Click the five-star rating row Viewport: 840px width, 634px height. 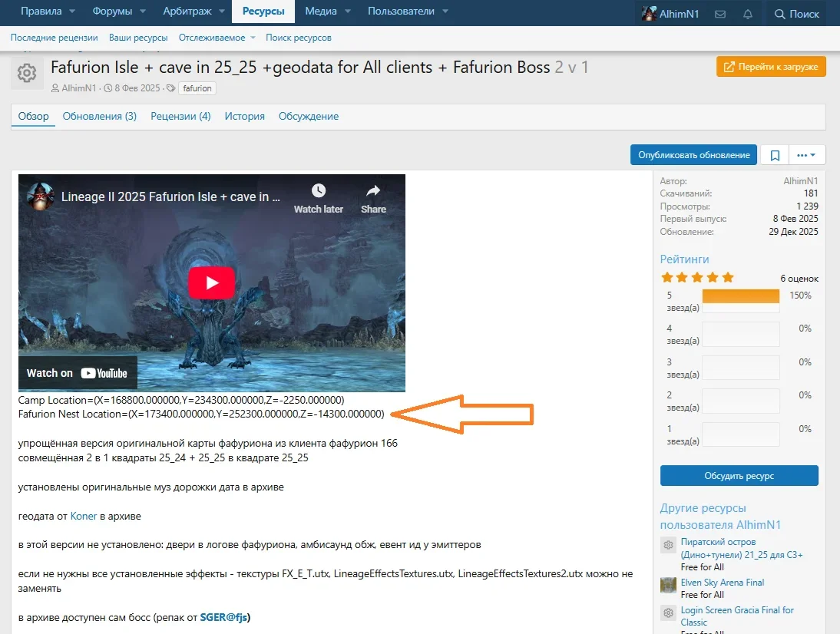[x=739, y=300]
